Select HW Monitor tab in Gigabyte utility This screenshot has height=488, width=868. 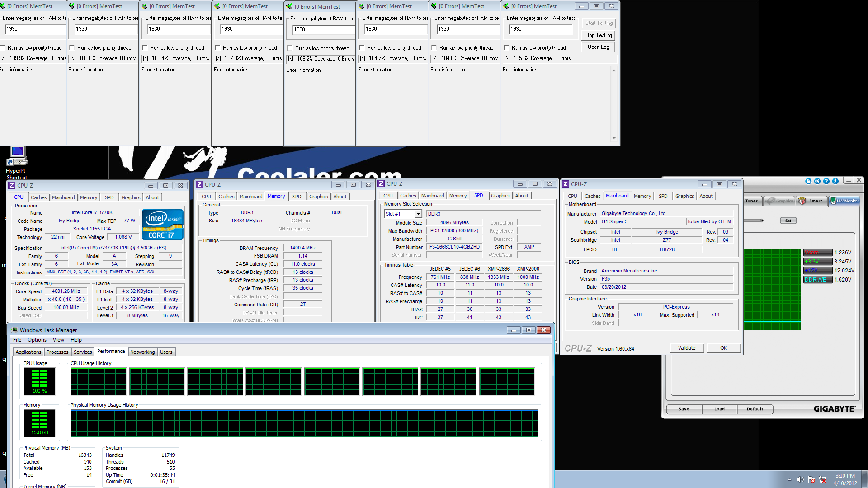click(844, 201)
